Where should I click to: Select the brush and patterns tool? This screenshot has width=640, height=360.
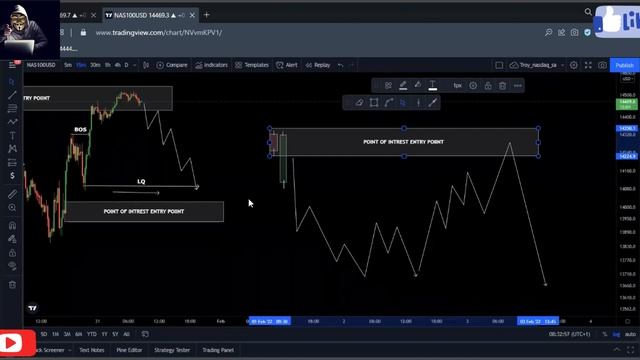pos(12,122)
